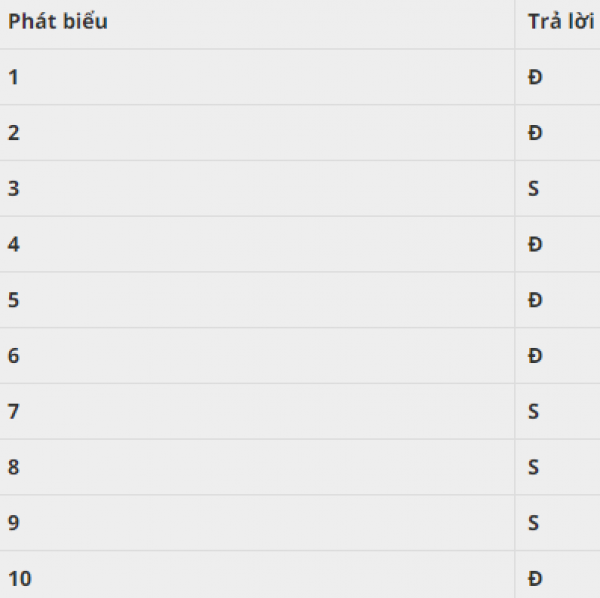Click the S answer for statement 3

click(x=534, y=189)
